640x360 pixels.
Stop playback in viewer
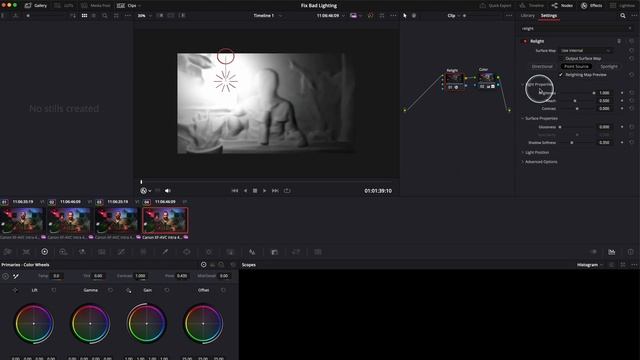click(x=255, y=191)
